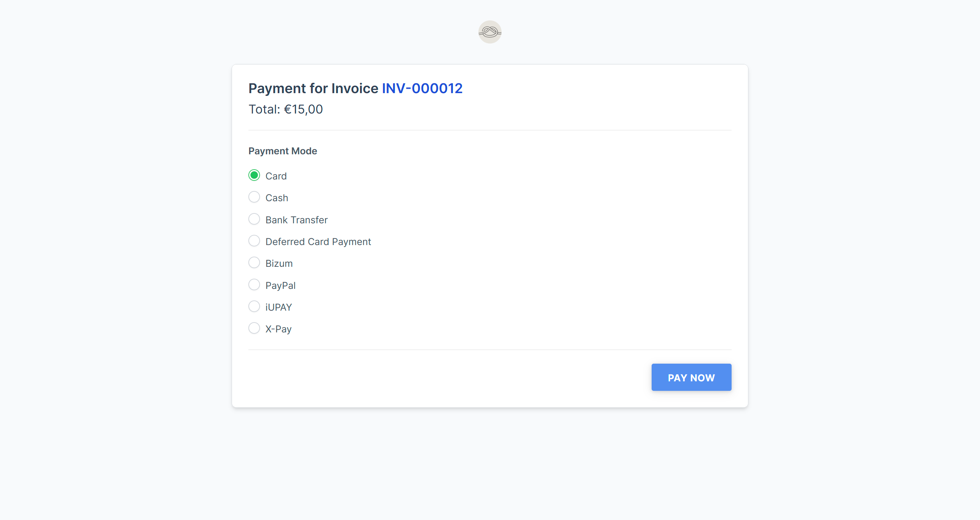Select the Bizum radio button circle
This screenshot has height=520, width=980.
click(254, 263)
